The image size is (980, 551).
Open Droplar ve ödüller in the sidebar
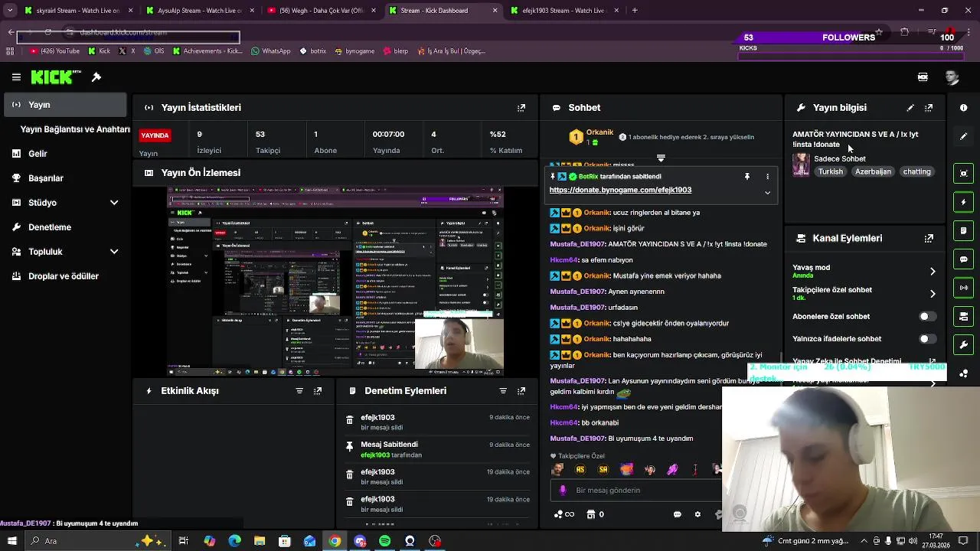tap(65, 276)
